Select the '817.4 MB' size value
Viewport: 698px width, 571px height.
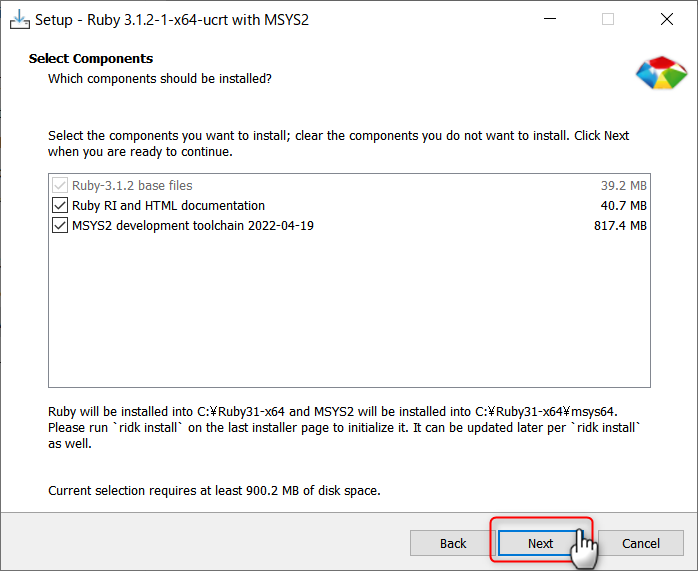(x=620, y=226)
